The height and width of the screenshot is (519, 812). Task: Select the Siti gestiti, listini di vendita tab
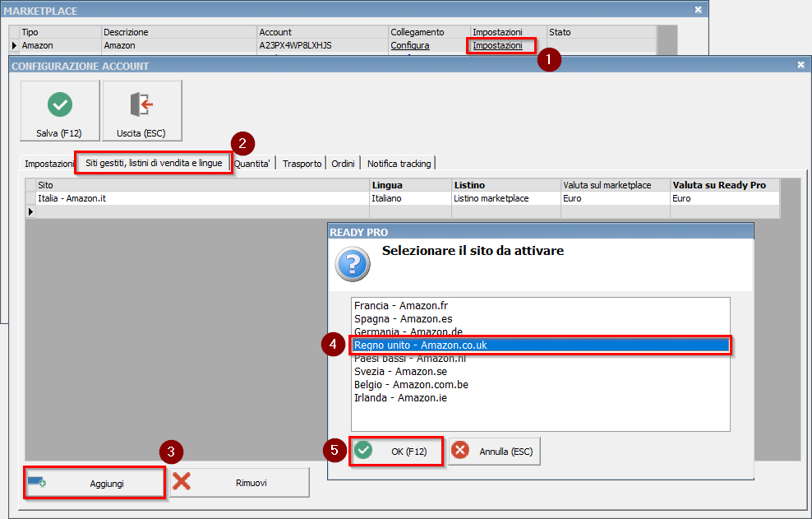pos(154,163)
